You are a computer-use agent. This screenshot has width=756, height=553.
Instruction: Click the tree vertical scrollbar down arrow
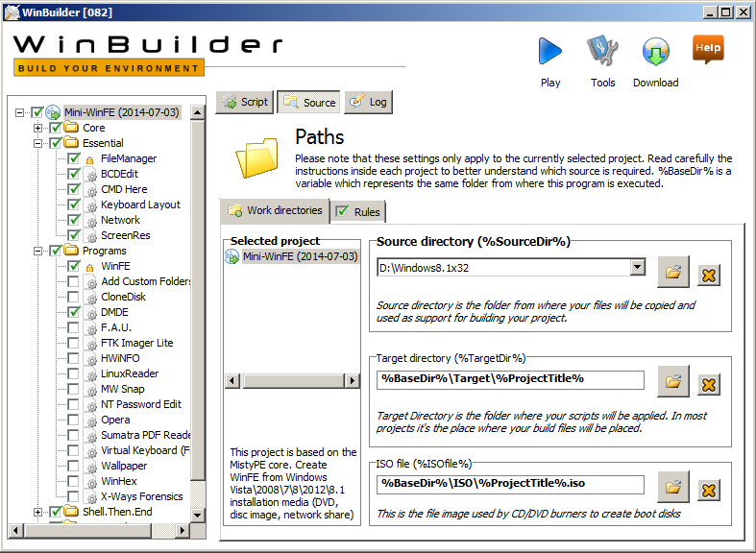pyautogui.click(x=197, y=515)
